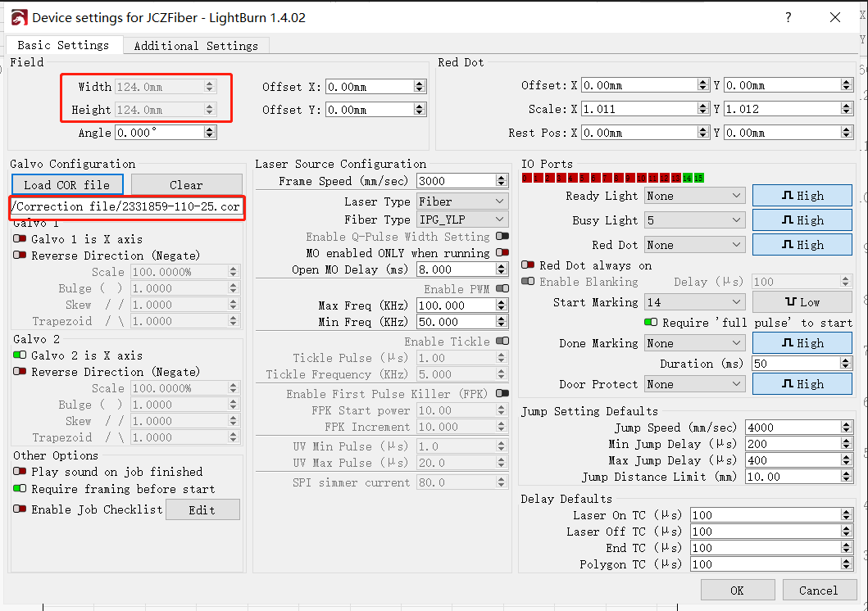Open the Basic Settings tab
The image size is (868, 611).
click(63, 45)
